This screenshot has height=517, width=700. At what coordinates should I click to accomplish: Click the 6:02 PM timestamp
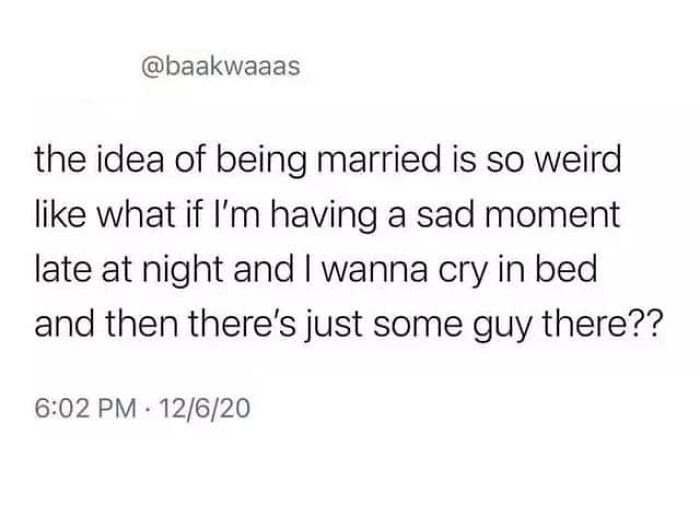coord(86,409)
